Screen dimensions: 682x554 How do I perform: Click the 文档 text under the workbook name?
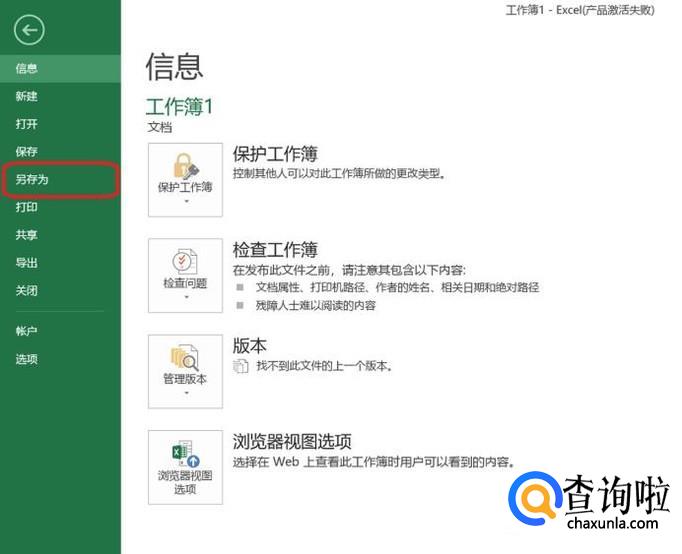tap(160, 127)
